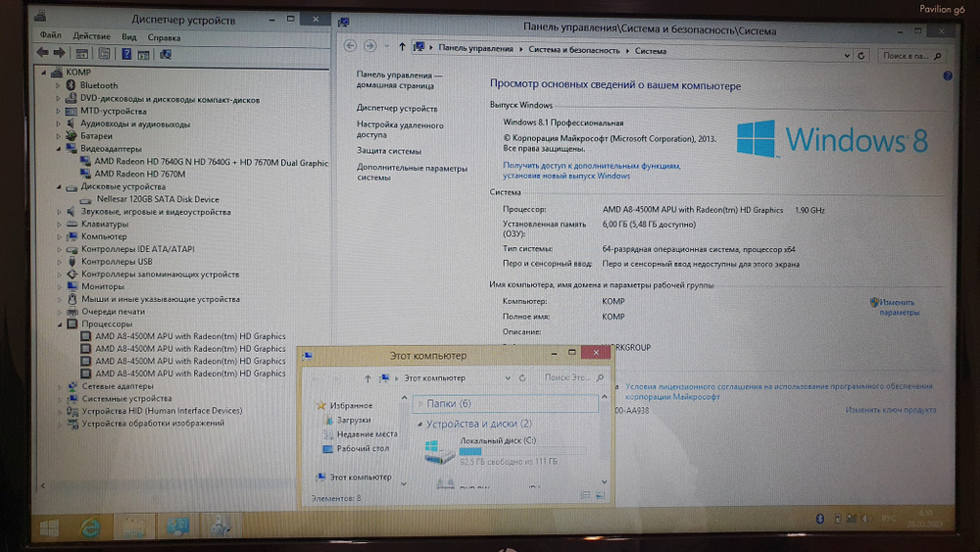Select KOMP root node in device tree

pyautogui.click(x=78, y=72)
